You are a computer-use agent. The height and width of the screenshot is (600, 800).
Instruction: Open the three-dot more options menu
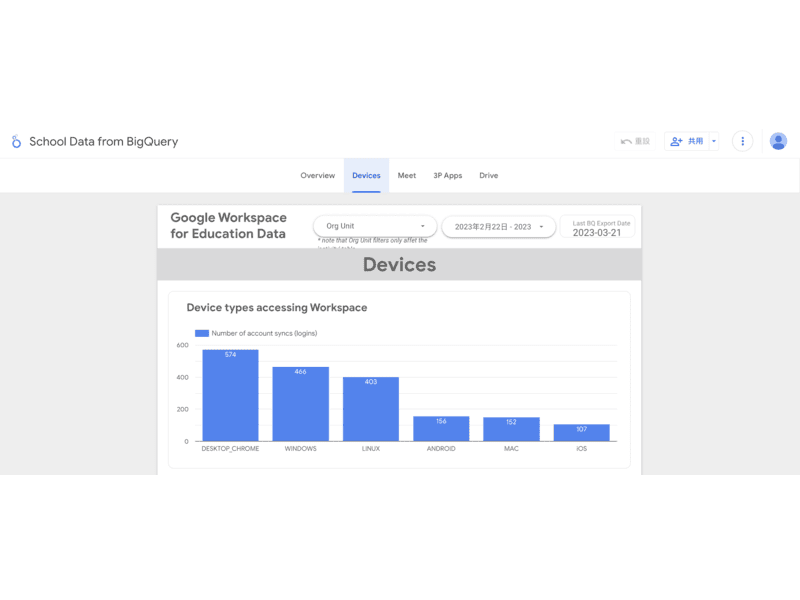pyautogui.click(x=742, y=141)
